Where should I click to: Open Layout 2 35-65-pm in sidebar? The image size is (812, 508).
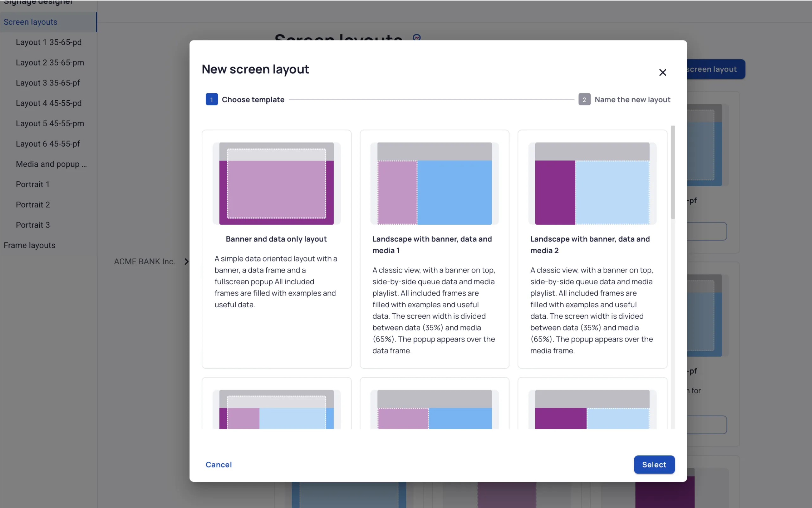(x=50, y=62)
